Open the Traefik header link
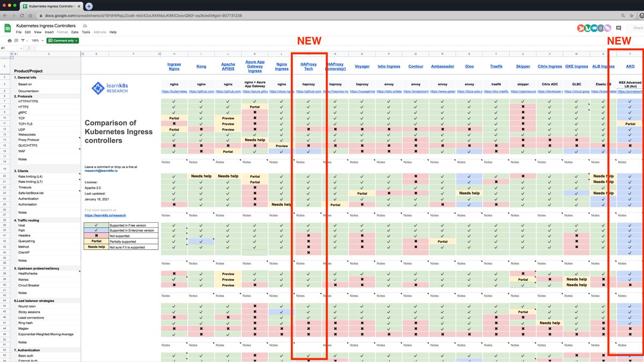The image size is (644, 362). coord(496,67)
